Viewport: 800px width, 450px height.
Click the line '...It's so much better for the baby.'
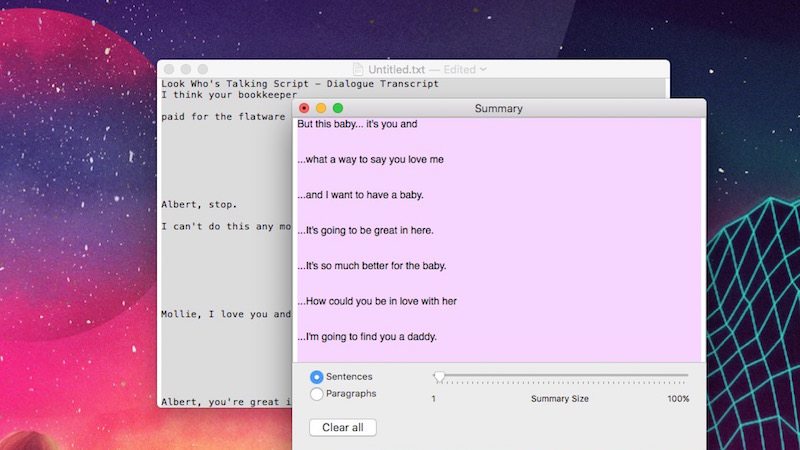(371, 266)
